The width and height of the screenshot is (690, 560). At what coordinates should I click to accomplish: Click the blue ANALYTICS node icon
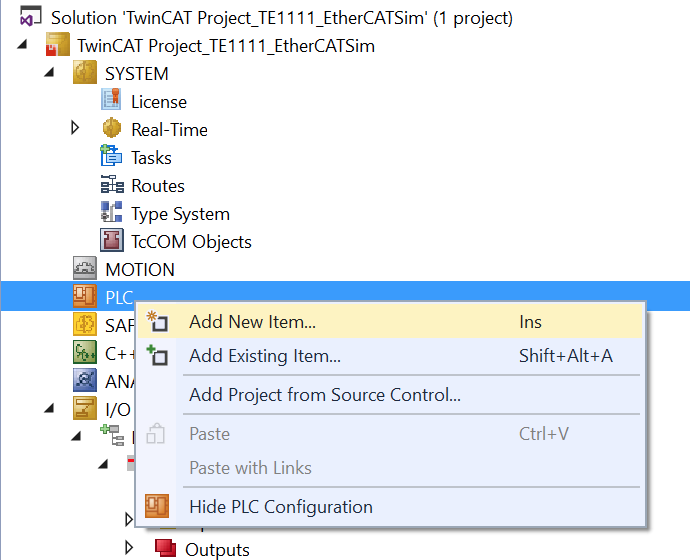[84, 381]
